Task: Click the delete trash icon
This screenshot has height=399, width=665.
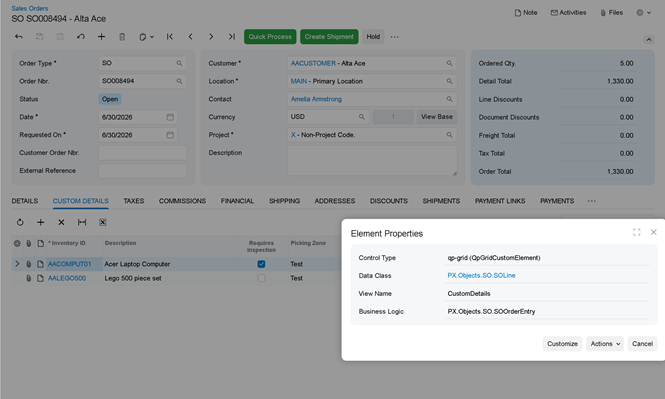Action: 122,37
